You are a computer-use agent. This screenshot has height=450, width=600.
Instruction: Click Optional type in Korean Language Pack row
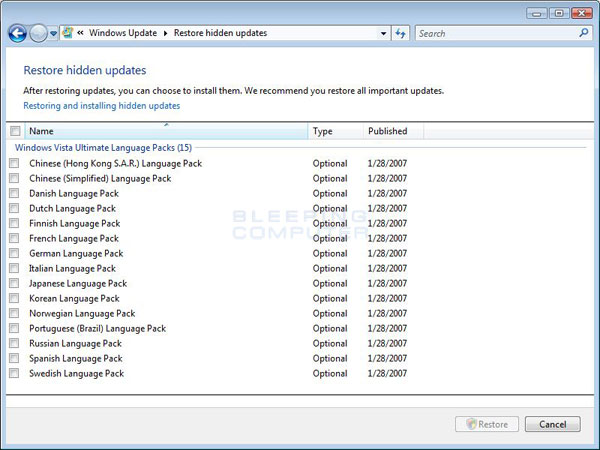coord(330,298)
